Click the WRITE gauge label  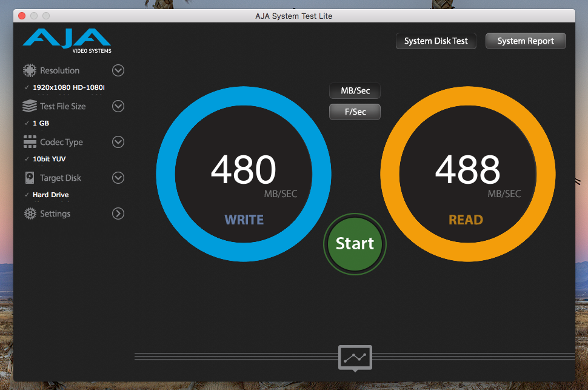click(244, 220)
